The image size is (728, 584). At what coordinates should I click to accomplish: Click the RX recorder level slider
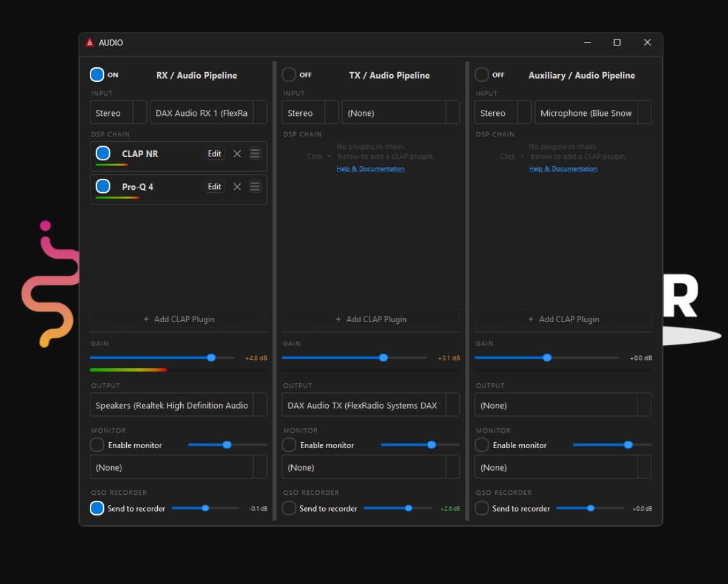pos(205,508)
